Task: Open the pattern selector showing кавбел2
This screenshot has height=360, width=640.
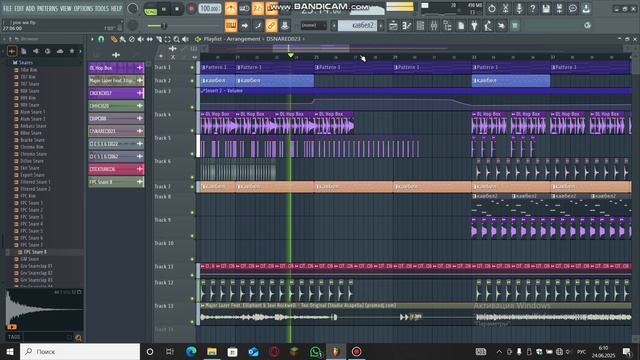Action: 358,25
